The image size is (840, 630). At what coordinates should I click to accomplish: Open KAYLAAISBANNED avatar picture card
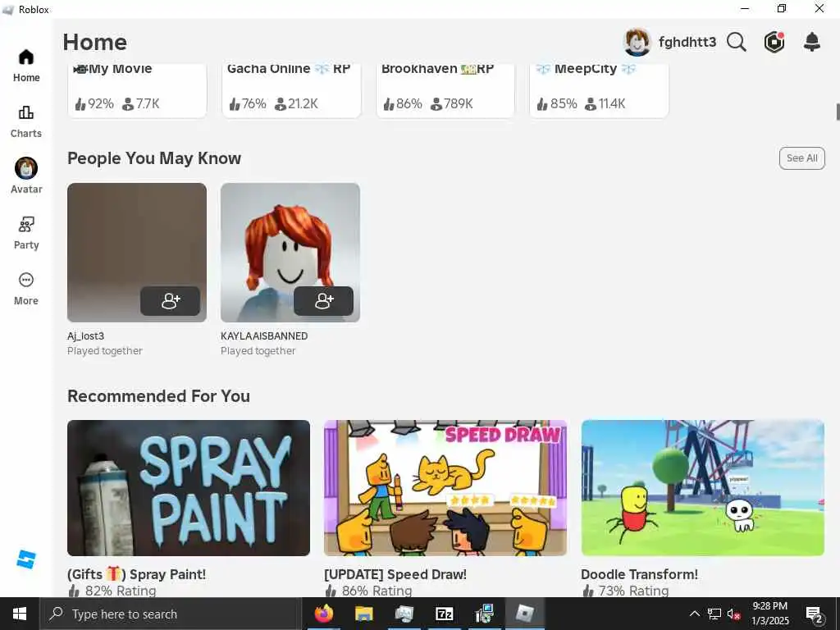pyautogui.click(x=290, y=253)
